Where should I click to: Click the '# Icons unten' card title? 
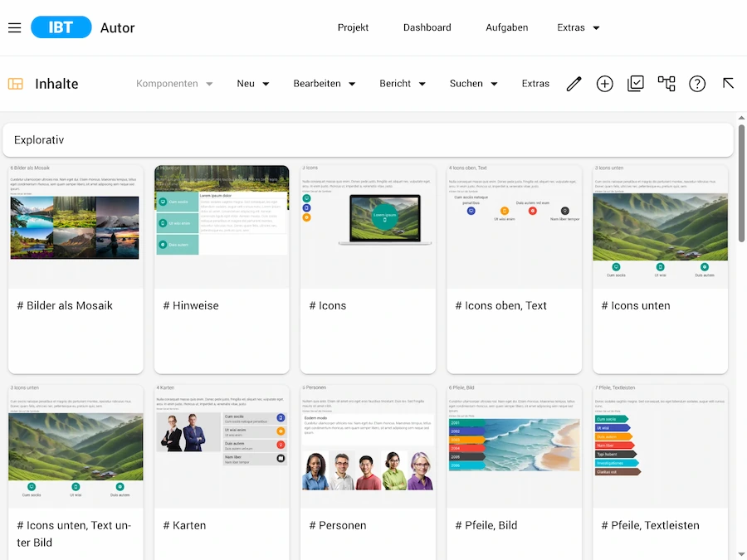pyautogui.click(x=636, y=305)
